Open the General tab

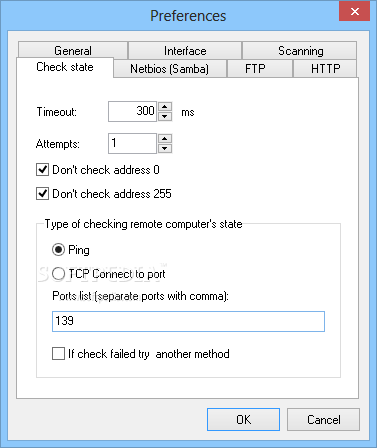click(73, 50)
